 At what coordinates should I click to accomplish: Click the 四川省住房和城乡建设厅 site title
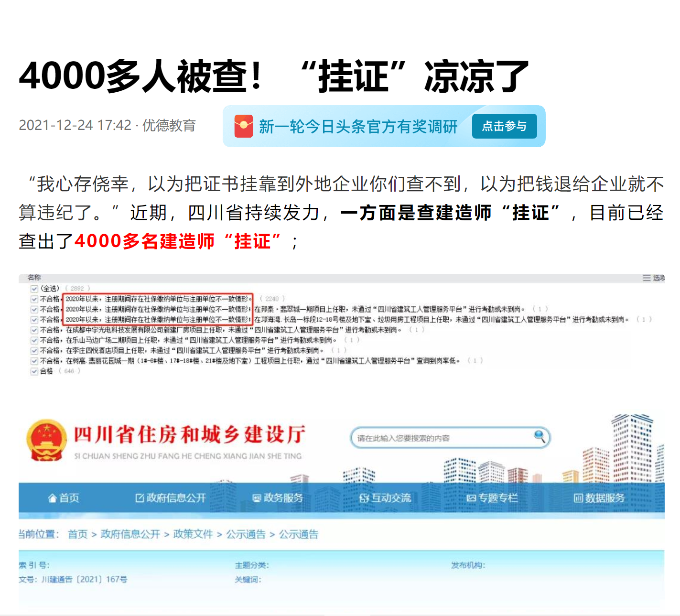point(189,434)
